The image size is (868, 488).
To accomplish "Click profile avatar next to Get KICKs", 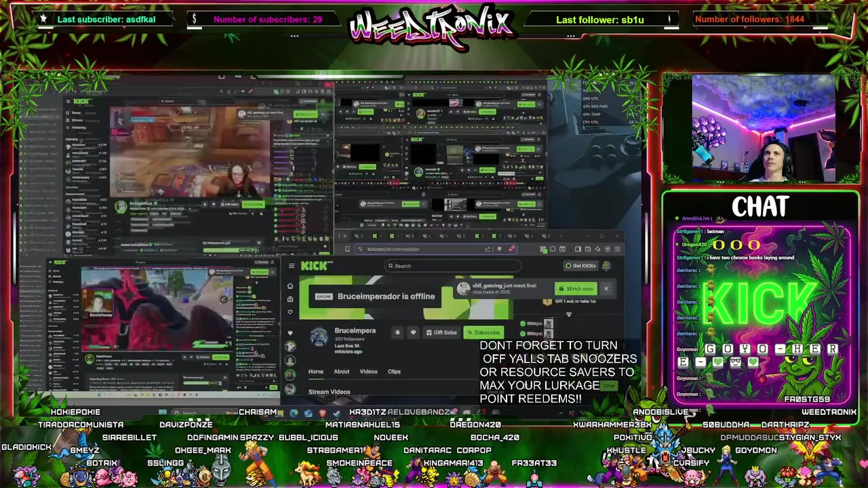I will pos(606,266).
